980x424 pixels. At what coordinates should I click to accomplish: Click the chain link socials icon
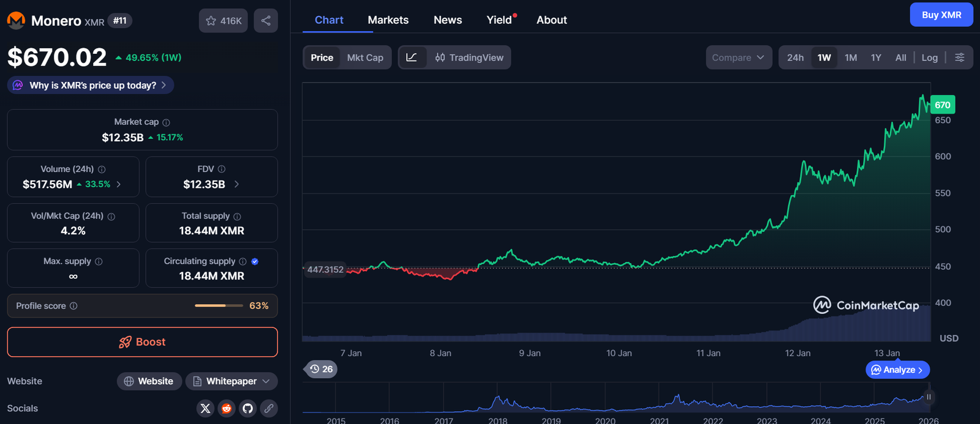[269, 408]
